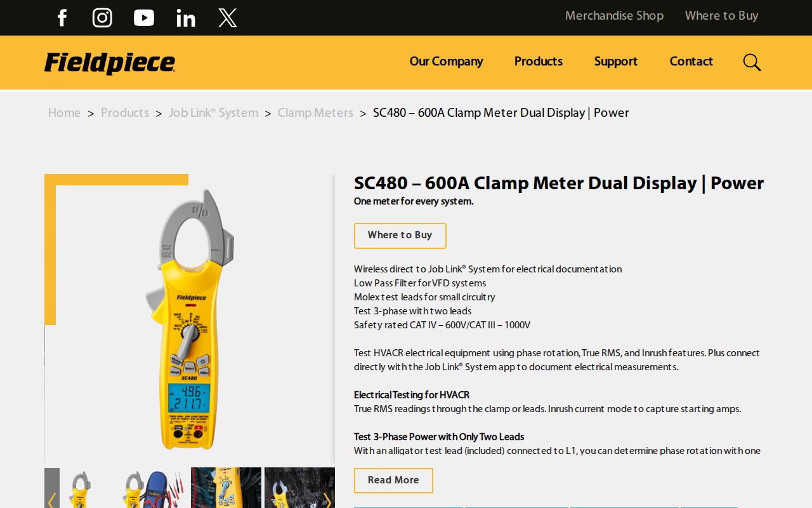Expand the Our Company menu
Screen dimensions: 812x508
(446, 62)
